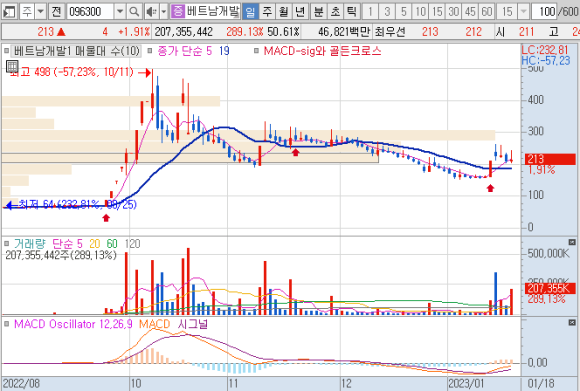Select interval button 45
The height and width of the screenshot is (391, 580).
470,12
